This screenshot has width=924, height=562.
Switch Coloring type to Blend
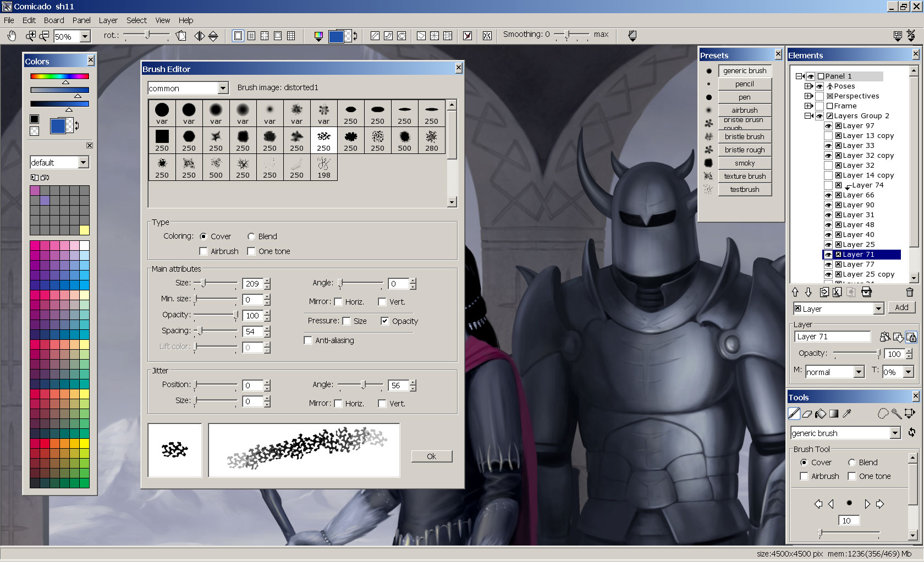pyautogui.click(x=251, y=236)
